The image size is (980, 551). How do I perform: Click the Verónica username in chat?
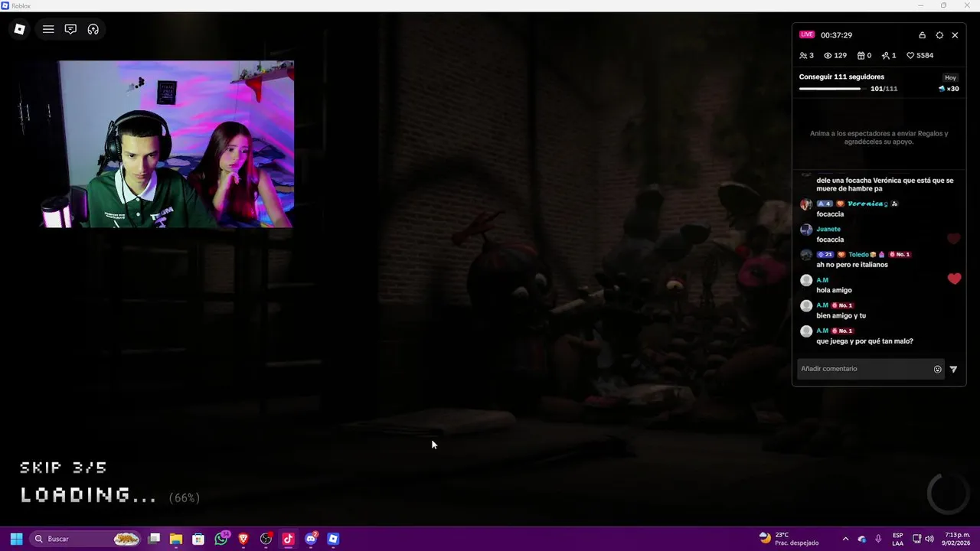tap(867, 204)
